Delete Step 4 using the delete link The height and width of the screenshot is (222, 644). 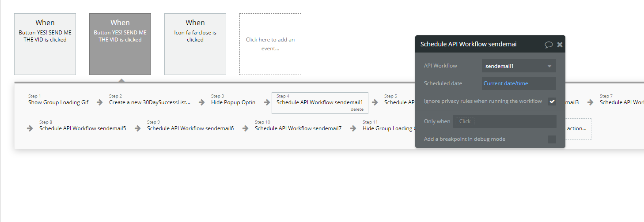click(357, 109)
